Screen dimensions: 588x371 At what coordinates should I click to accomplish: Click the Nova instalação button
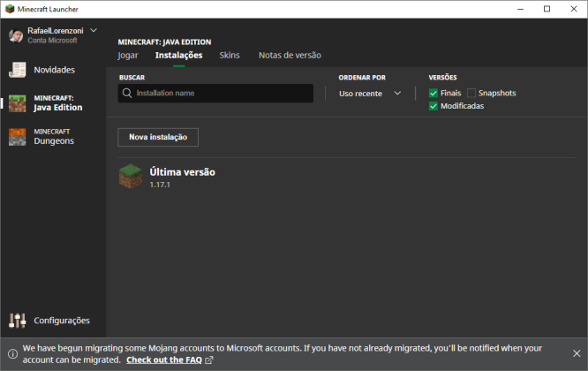[158, 137]
